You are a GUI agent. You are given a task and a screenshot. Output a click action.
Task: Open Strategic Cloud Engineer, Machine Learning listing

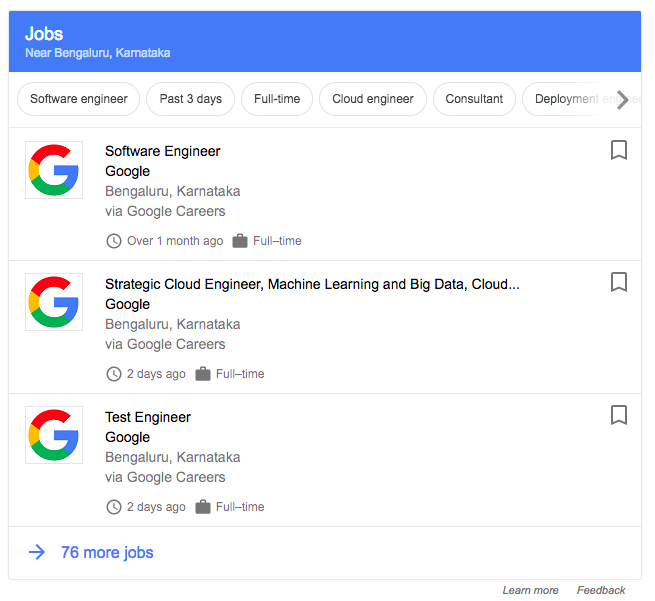tap(312, 284)
